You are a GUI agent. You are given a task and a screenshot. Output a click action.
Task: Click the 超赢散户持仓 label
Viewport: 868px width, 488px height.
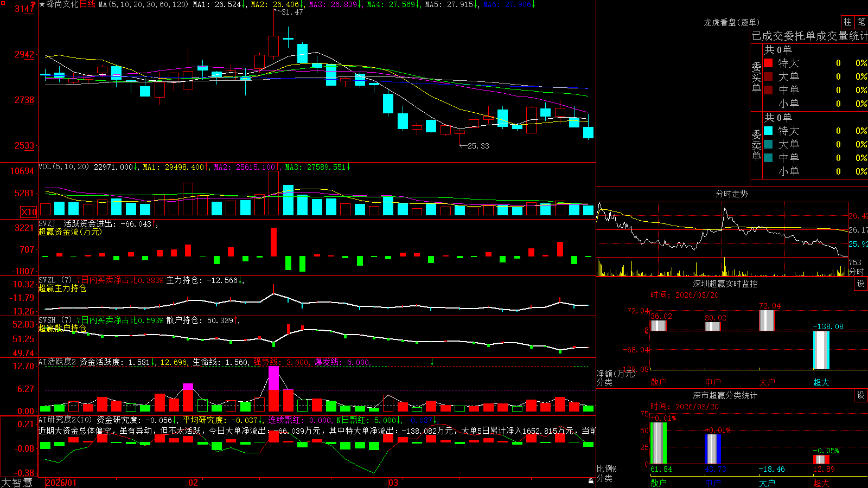click(x=62, y=328)
